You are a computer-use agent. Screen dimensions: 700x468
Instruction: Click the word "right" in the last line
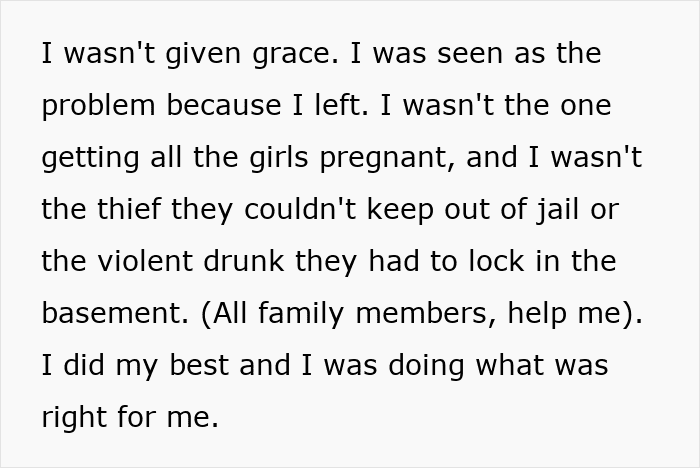pos(74,418)
